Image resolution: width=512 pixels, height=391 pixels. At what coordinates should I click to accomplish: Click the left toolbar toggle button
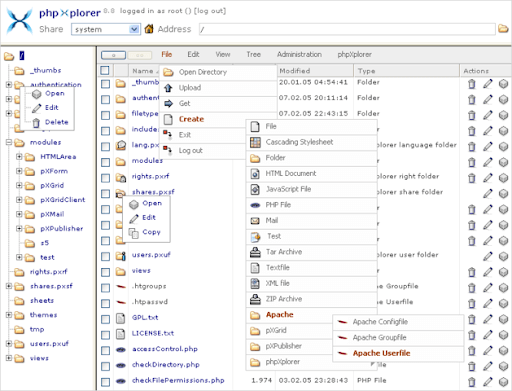click(x=113, y=55)
